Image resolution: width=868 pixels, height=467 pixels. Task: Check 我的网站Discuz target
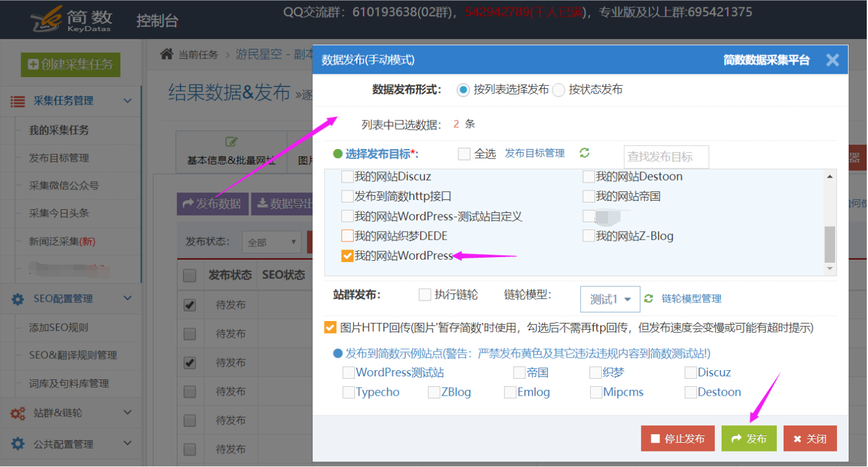[347, 176]
